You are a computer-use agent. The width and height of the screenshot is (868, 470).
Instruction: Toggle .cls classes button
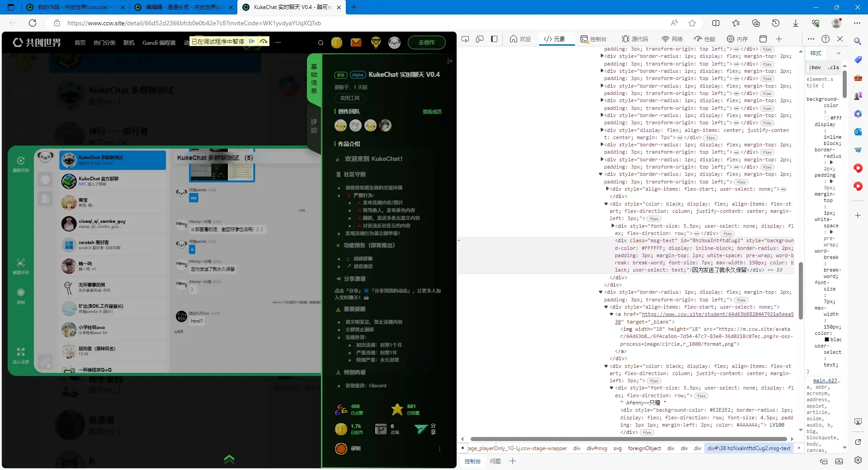point(833,67)
